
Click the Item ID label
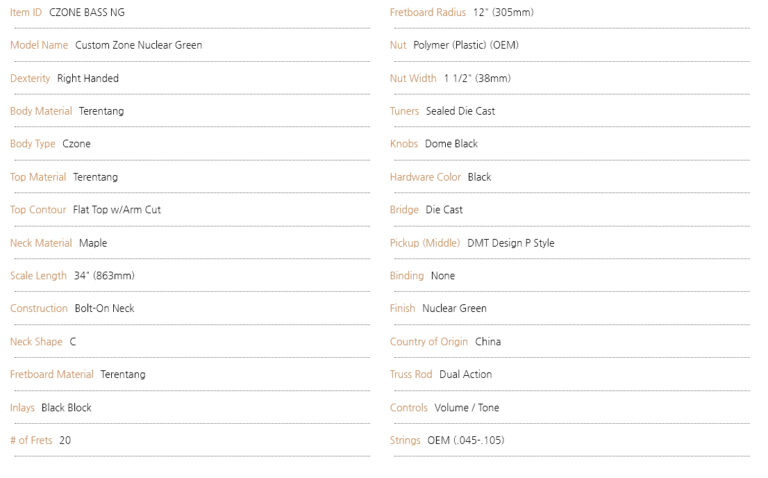point(26,12)
